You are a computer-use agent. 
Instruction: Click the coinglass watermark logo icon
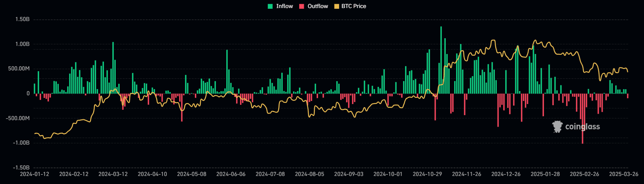pyautogui.click(x=557, y=127)
